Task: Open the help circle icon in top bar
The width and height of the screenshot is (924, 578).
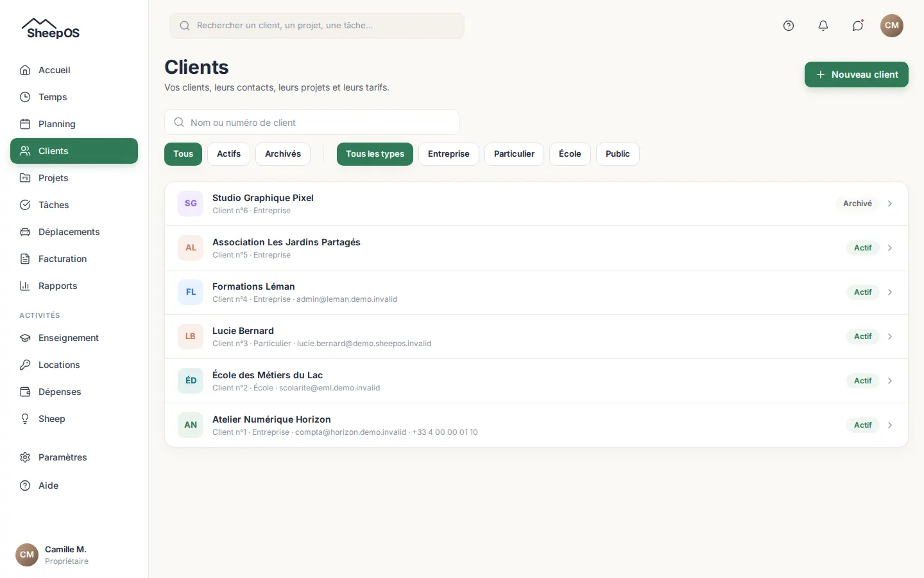Action: [789, 26]
